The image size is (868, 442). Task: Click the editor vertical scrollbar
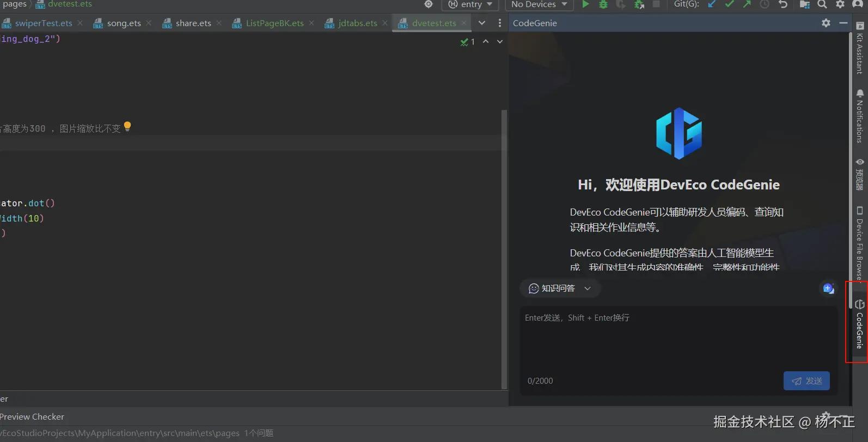pyautogui.click(x=504, y=249)
